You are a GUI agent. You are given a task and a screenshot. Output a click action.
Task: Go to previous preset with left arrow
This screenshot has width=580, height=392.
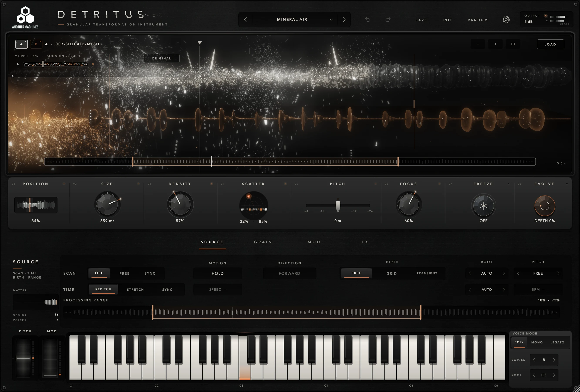(245, 19)
